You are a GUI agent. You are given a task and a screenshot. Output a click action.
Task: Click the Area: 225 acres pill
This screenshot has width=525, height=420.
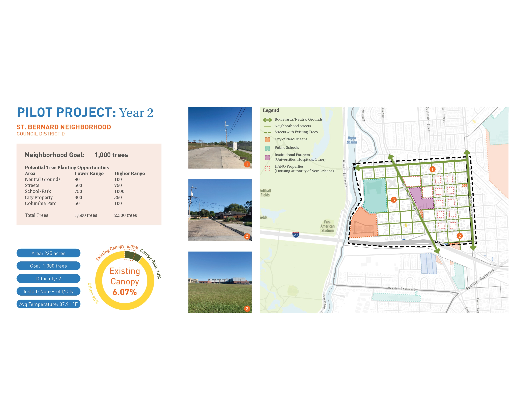point(48,253)
